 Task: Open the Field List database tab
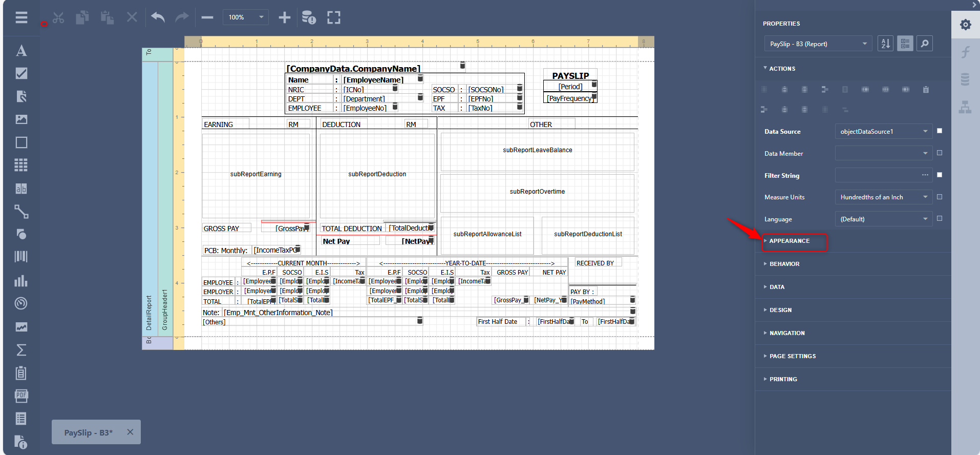click(966, 79)
